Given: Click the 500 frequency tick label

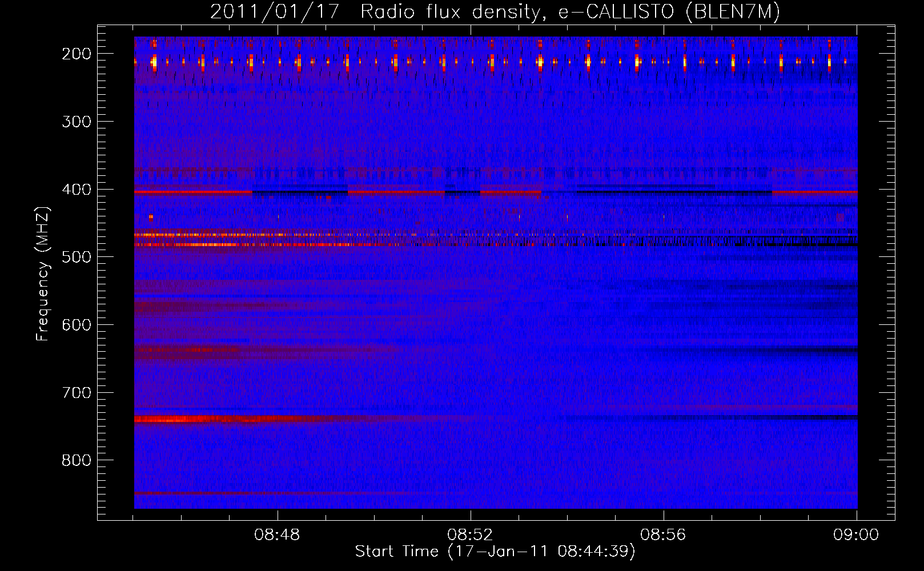Looking at the screenshot, I should (x=76, y=257).
